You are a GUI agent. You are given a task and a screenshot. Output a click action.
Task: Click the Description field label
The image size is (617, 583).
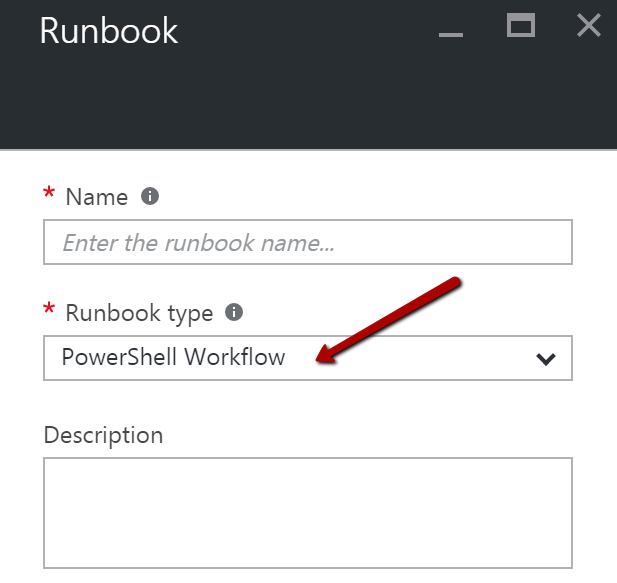tap(103, 435)
